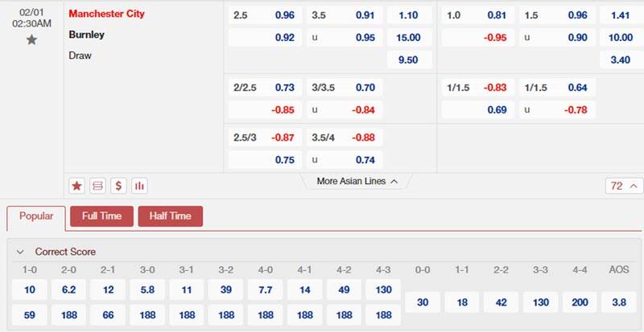
Task: Click the gray favorite star under match time
Action: point(31,39)
